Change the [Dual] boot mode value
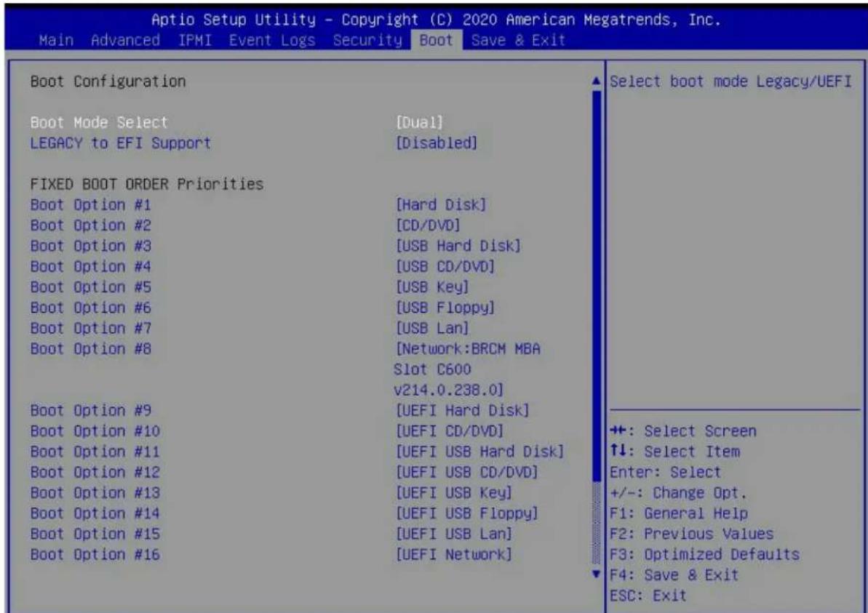The width and height of the screenshot is (868, 613). point(419,122)
